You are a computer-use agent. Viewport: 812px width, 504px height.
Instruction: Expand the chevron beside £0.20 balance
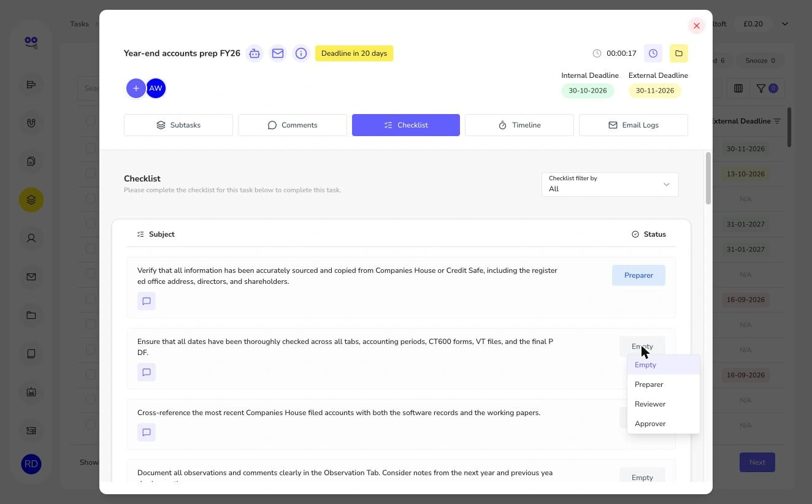(x=785, y=24)
